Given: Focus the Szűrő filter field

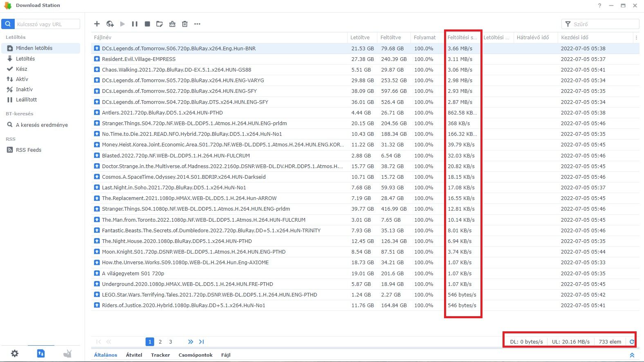Looking at the screenshot, I should pyautogui.click(x=600, y=24).
